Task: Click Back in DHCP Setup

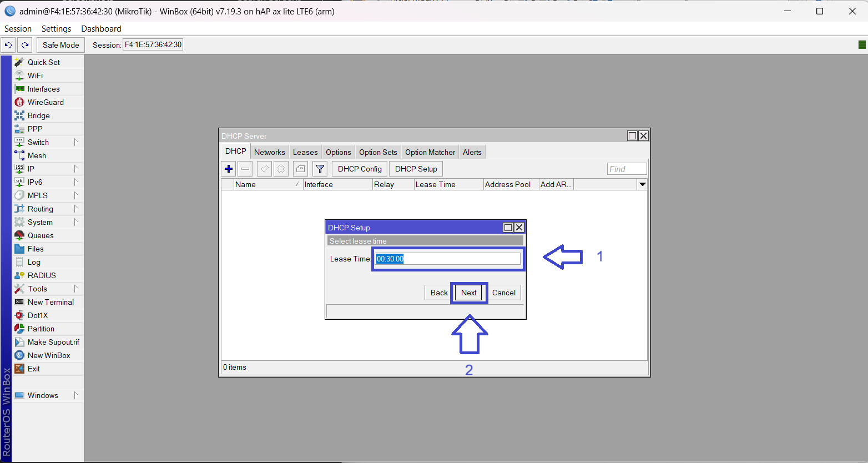Action: (439, 293)
